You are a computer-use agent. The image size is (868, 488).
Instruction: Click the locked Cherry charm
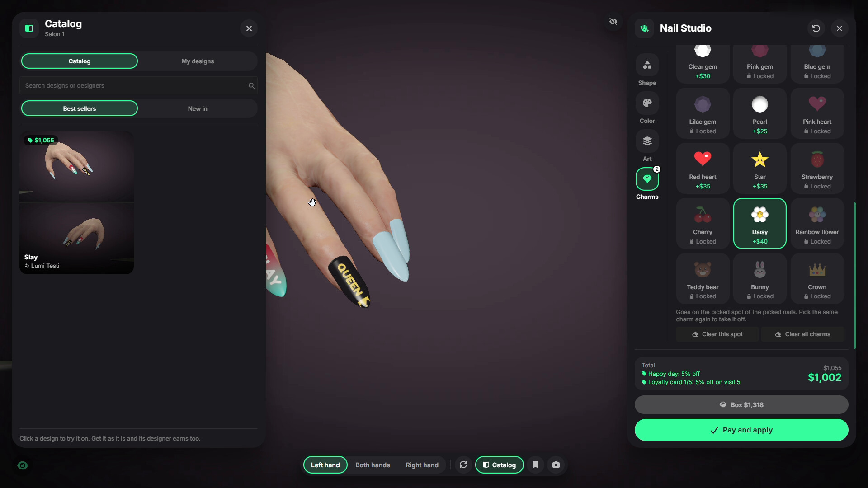(703, 223)
